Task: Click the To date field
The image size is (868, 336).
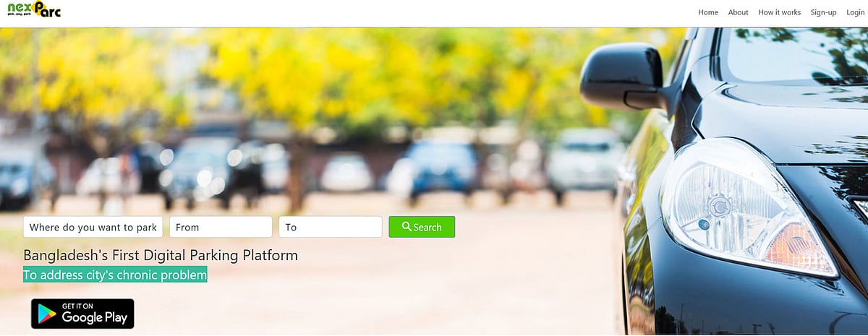Action: [331, 227]
